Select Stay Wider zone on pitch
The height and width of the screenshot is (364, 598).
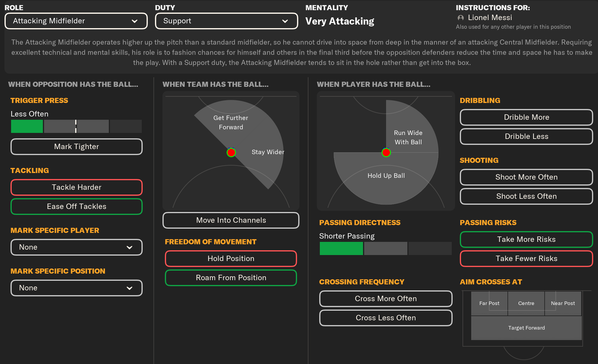tap(268, 152)
